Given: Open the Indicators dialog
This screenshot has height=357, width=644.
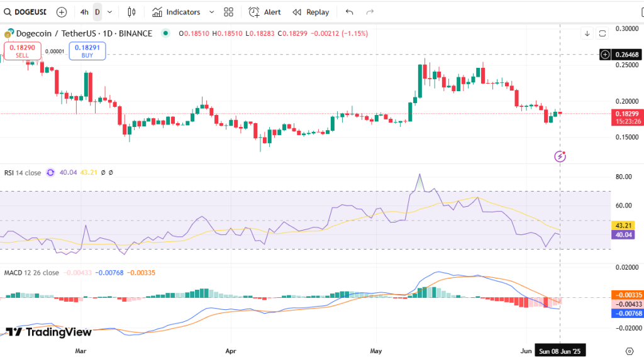Looking at the screenshot, I should (x=176, y=13).
